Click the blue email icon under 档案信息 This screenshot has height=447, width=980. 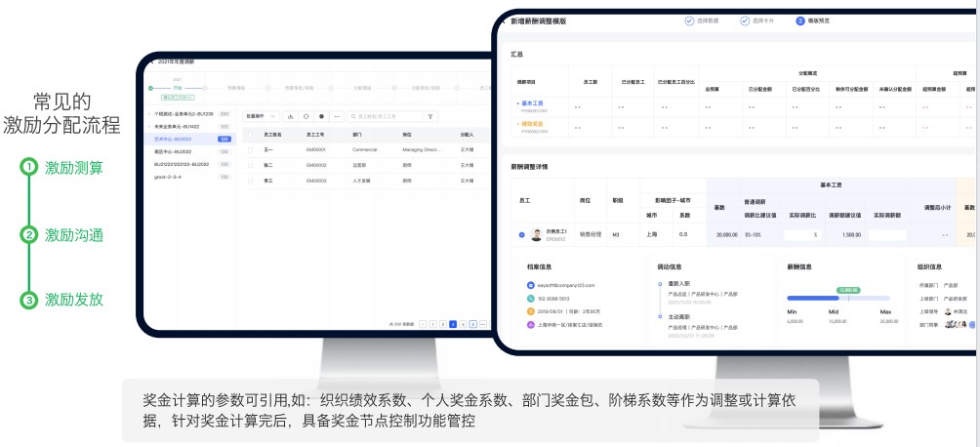pyautogui.click(x=529, y=285)
